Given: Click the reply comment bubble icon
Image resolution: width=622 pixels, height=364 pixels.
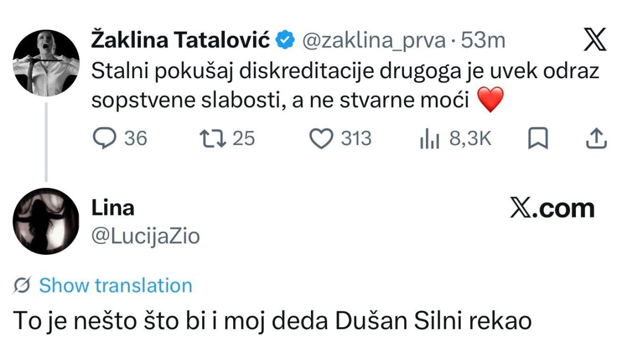Looking at the screenshot, I should (105, 139).
